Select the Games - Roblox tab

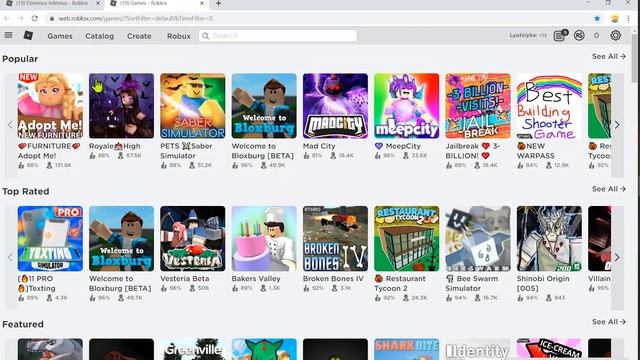pyautogui.click(x=157, y=4)
